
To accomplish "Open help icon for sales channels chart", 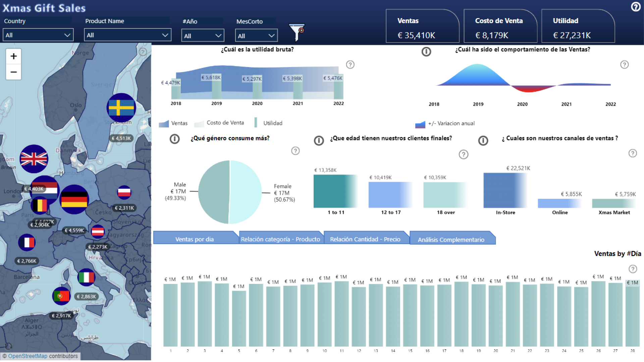I will pyautogui.click(x=633, y=153).
